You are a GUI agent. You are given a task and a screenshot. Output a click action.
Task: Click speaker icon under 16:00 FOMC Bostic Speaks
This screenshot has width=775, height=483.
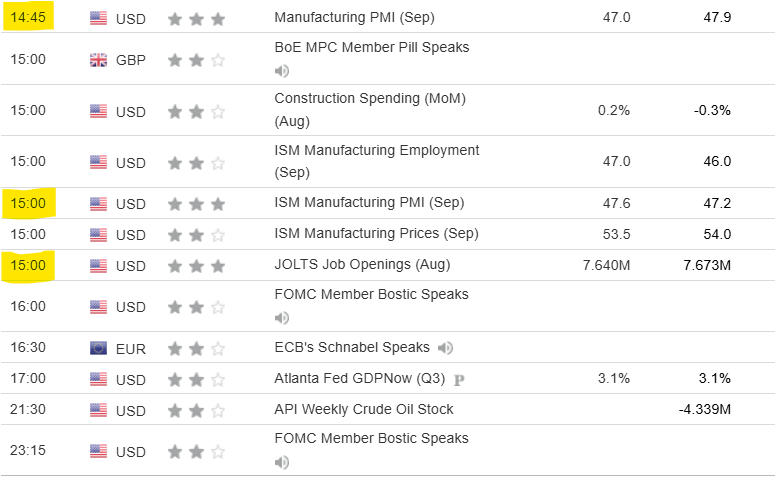point(282,318)
